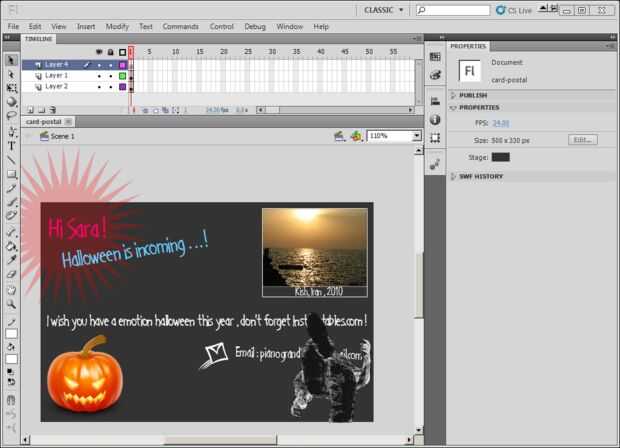Click the black and white colors icon
620x448 pixels.
[x=11, y=372]
